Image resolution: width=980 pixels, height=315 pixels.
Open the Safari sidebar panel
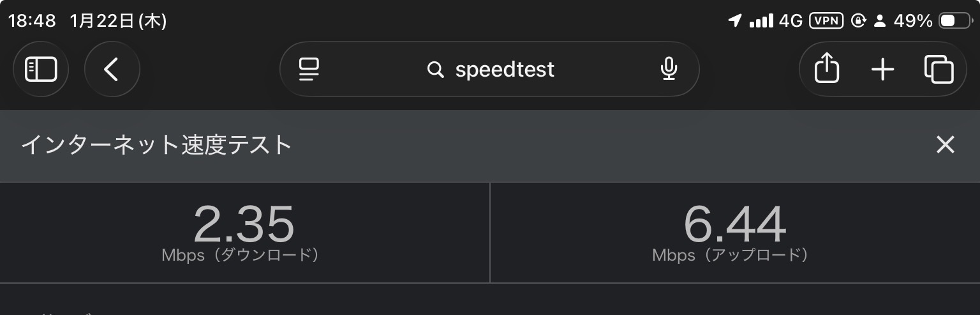click(x=41, y=69)
